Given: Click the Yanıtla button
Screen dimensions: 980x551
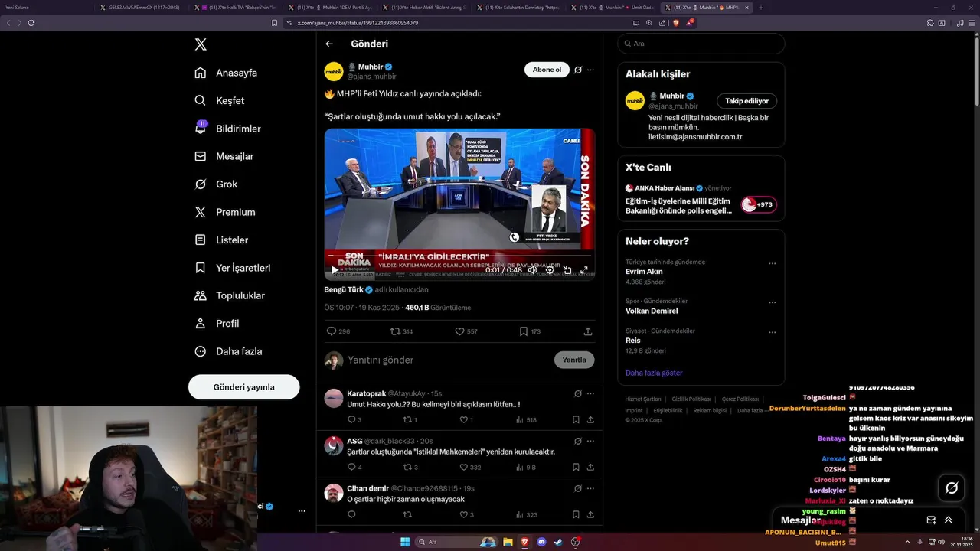Looking at the screenshot, I should coord(574,360).
